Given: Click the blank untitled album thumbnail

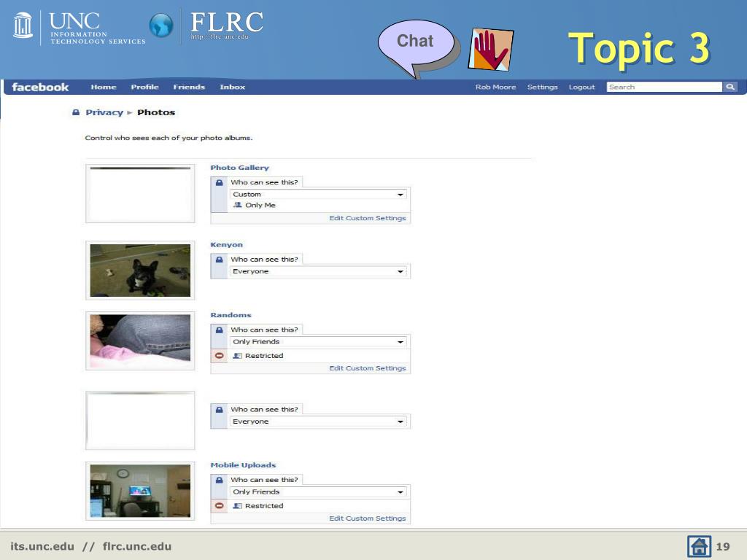Looking at the screenshot, I should 140,421.
